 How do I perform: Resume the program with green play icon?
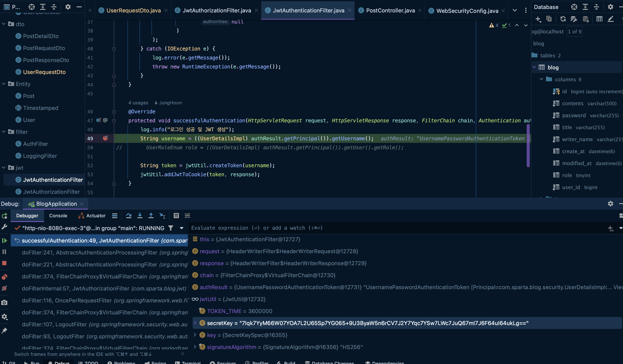click(4, 240)
